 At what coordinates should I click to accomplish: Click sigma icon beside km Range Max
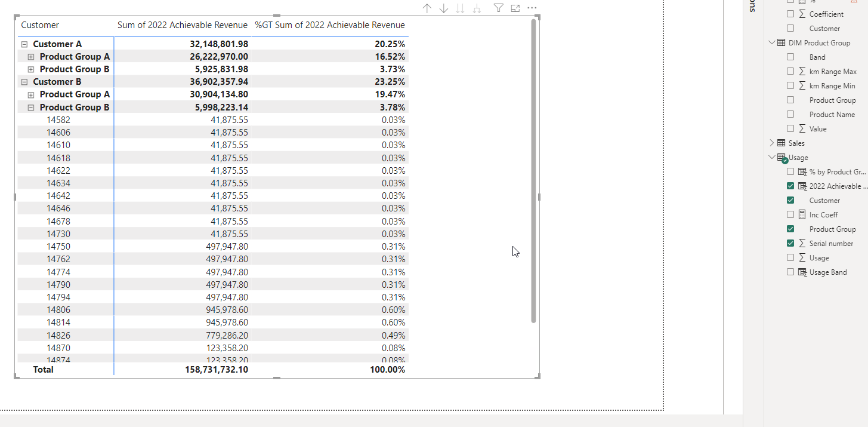click(x=802, y=72)
